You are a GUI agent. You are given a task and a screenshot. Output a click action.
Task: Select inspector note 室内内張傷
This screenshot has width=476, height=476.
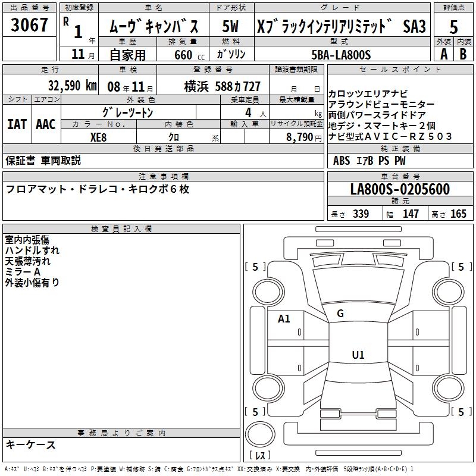(27, 240)
